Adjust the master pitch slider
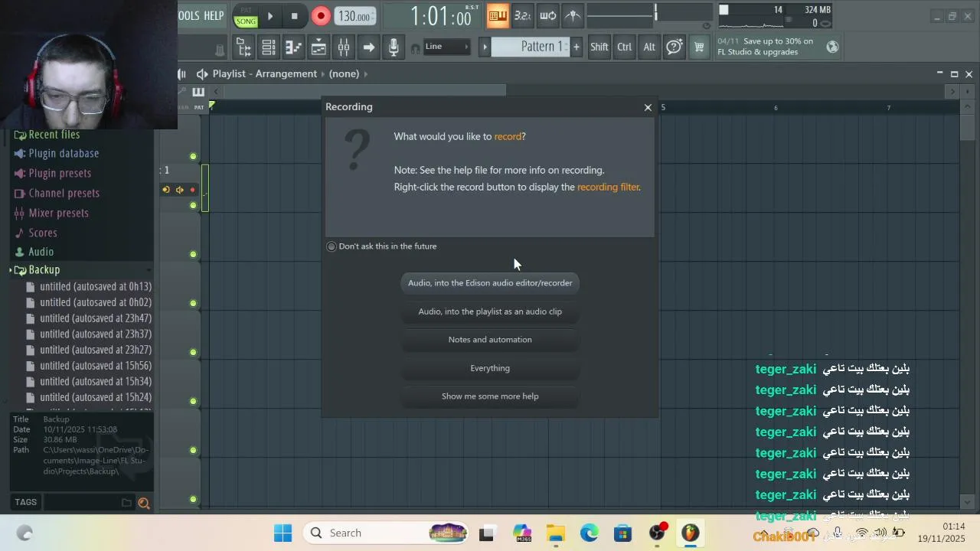The image size is (980, 551). (x=684, y=14)
